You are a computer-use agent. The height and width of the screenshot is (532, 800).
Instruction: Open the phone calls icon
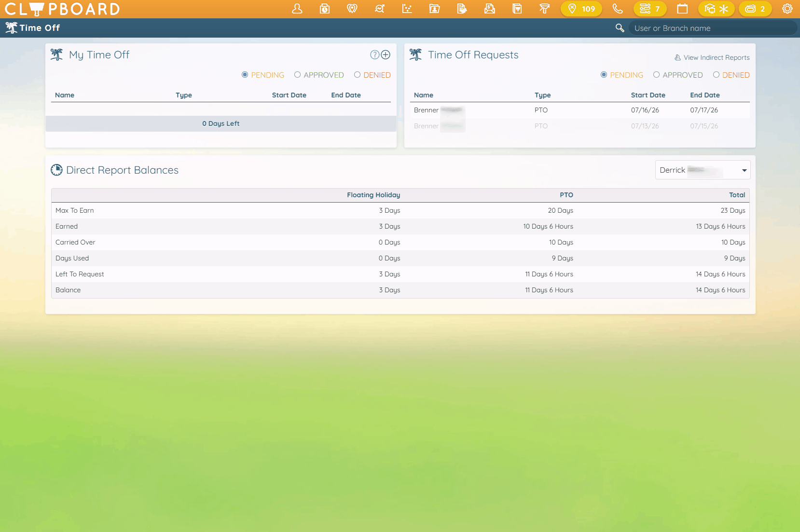(x=618, y=9)
